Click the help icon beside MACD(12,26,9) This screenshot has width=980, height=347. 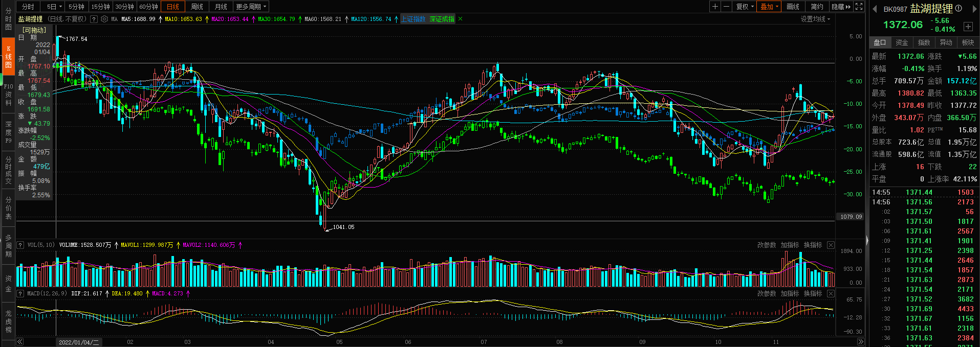pos(20,293)
